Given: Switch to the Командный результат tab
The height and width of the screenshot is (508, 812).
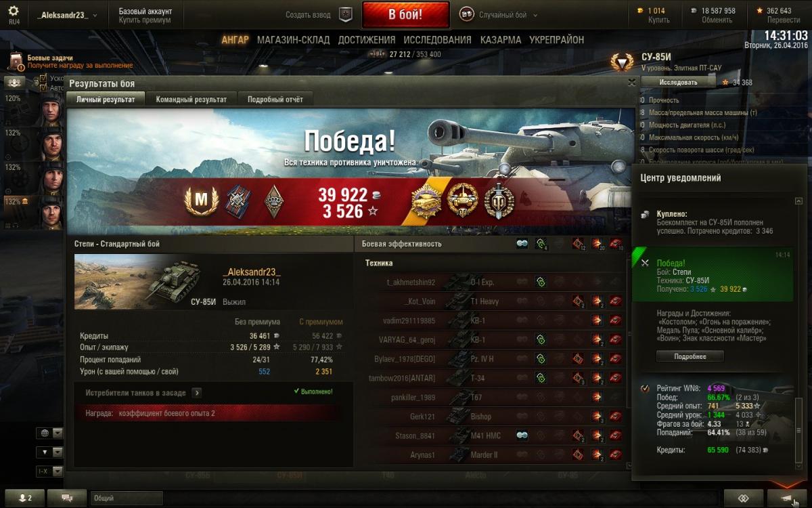Looking at the screenshot, I should click(x=191, y=100).
